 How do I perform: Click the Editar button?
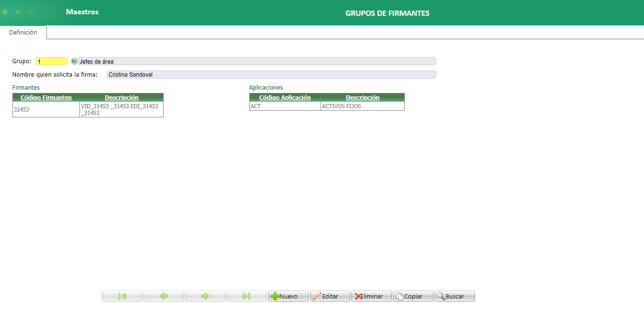(330, 296)
